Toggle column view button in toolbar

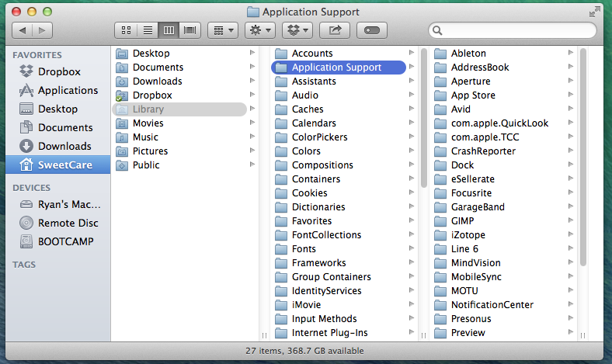169,30
